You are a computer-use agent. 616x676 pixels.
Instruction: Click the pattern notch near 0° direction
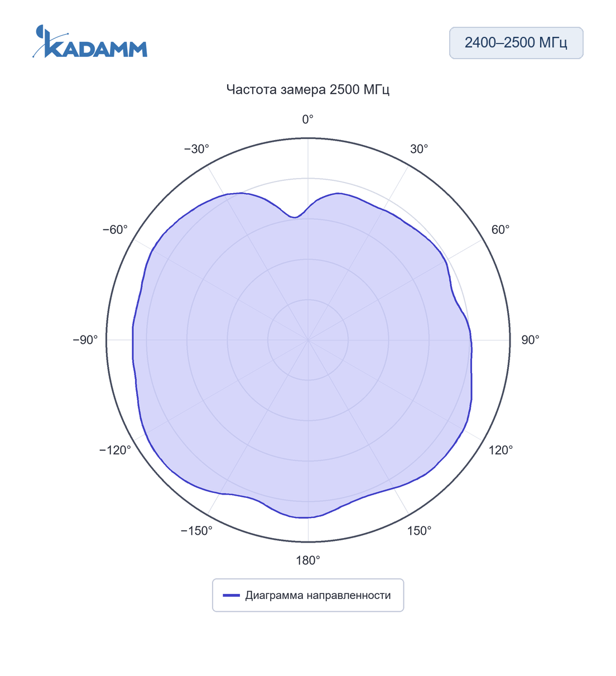coord(295,217)
